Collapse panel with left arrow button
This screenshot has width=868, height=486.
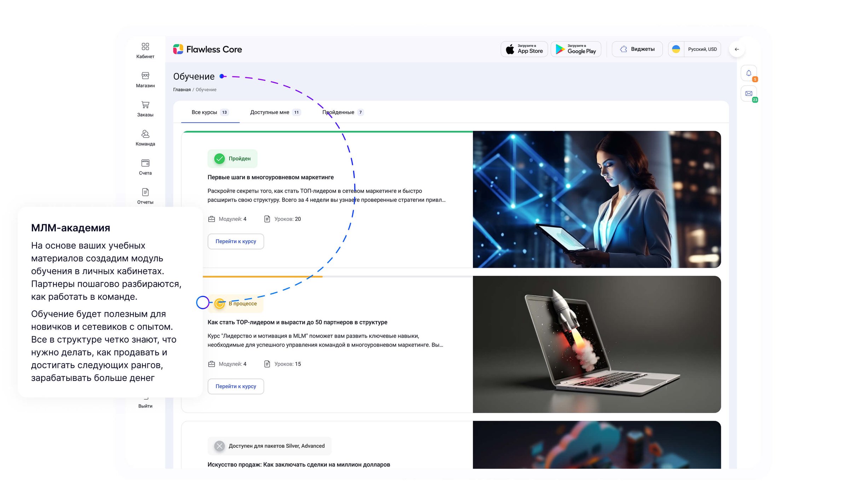[736, 49]
